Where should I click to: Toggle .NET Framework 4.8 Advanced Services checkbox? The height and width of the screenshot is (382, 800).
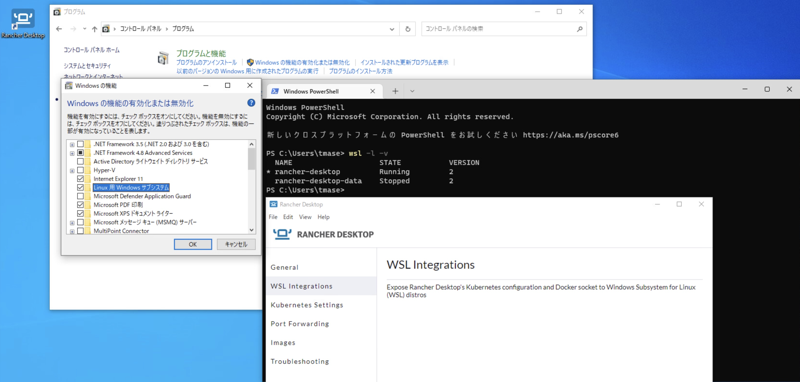81,153
